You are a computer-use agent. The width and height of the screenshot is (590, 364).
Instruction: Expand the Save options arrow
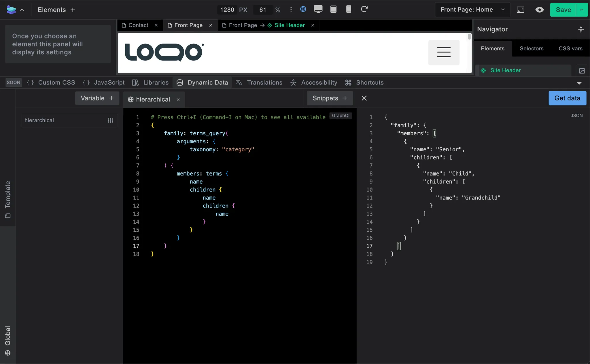(582, 10)
